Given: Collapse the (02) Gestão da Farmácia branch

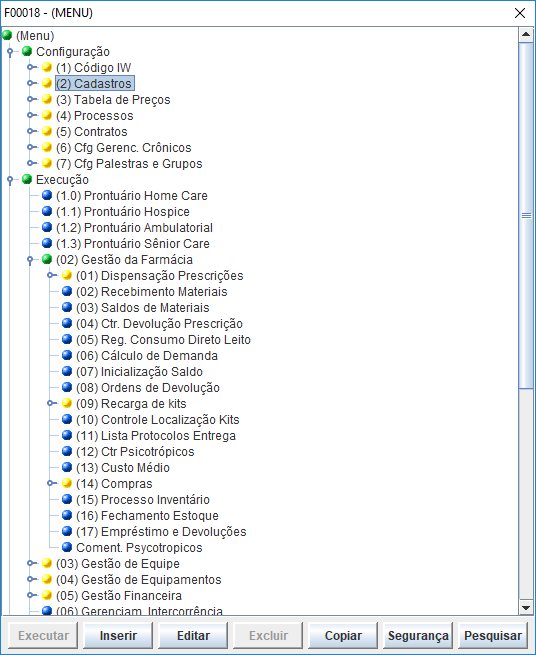Looking at the screenshot, I should point(30,260).
